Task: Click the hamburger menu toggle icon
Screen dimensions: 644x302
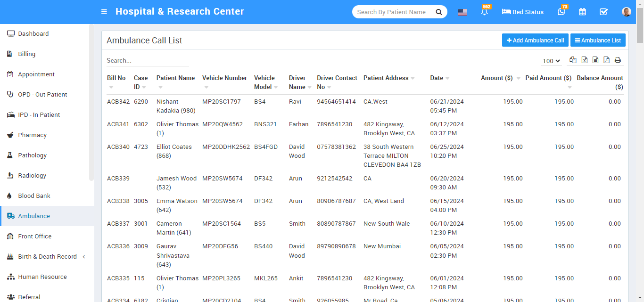Action: point(104,12)
